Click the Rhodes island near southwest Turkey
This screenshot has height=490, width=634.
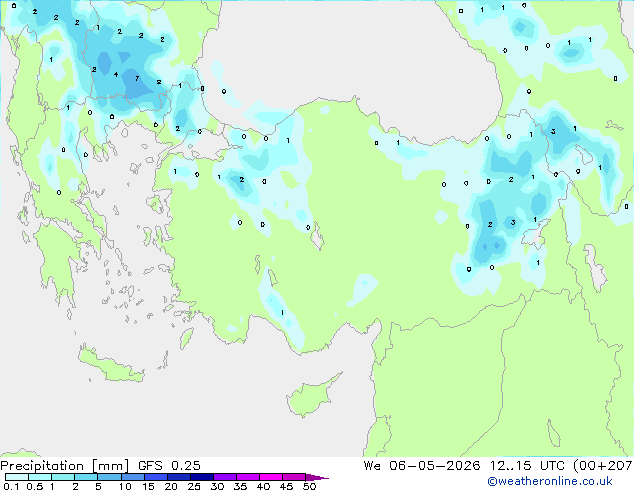tap(186, 338)
